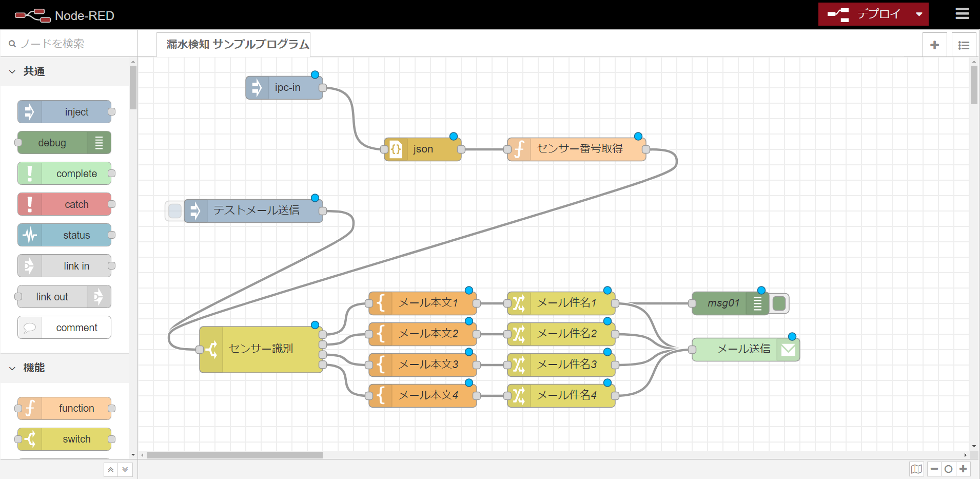This screenshot has width=980, height=479.
Task: Expand all palette categories
Action: (x=125, y=469)
